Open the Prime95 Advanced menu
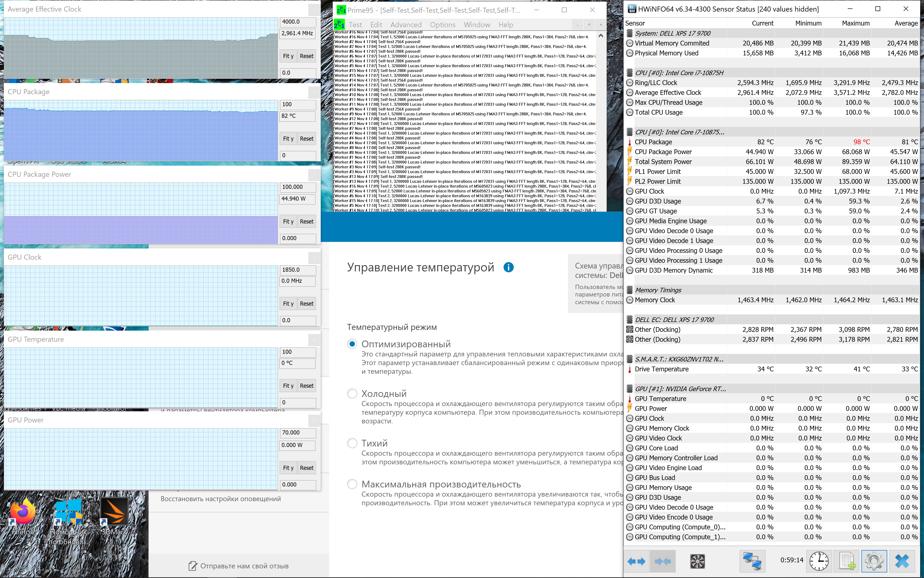The height and width of the screenshot is (578, 924). [406, 25]
